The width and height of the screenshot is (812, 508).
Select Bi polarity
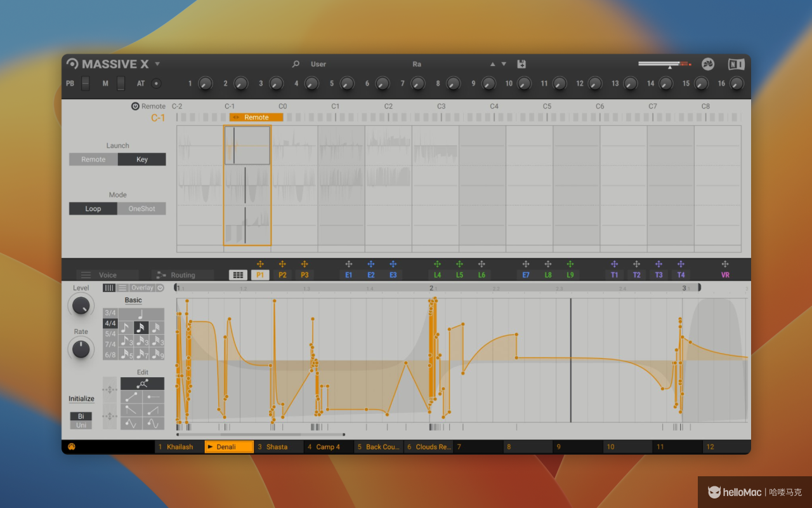tap(81, 416)
